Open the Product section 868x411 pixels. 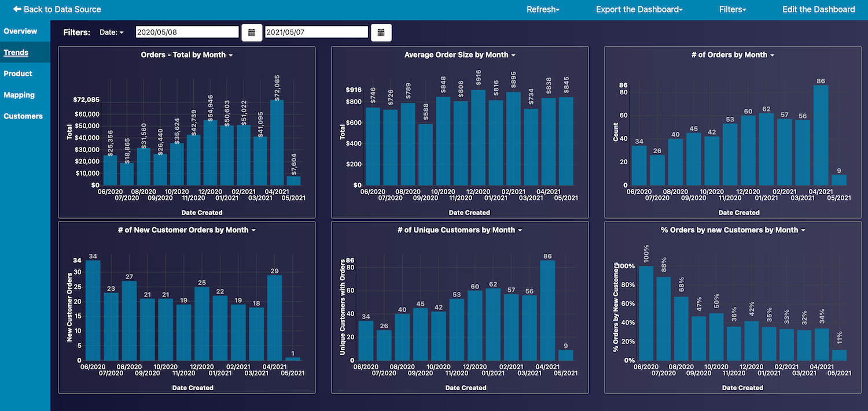(18, 74)
